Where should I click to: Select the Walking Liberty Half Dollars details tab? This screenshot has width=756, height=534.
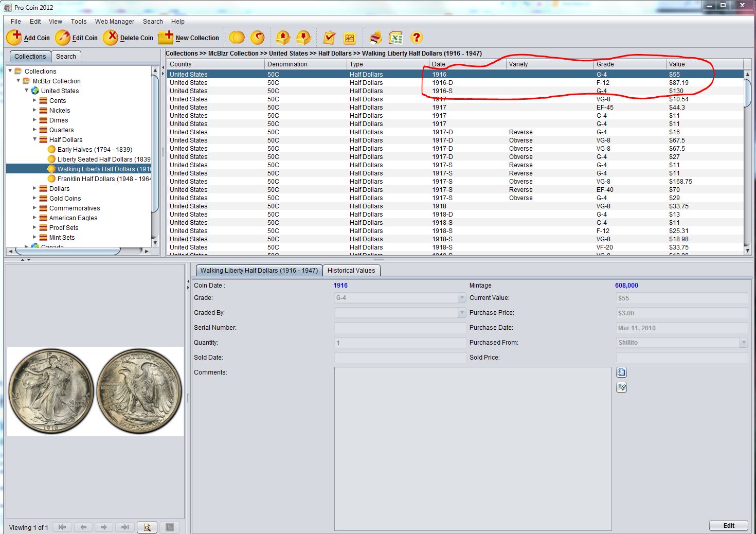coord(259,271)
